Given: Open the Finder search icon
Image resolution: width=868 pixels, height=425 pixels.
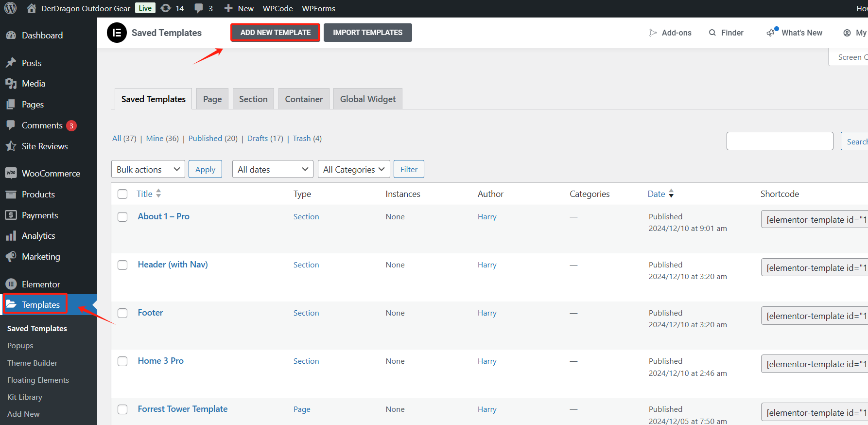Looking at the screenshot, I should tap(712, 33).
